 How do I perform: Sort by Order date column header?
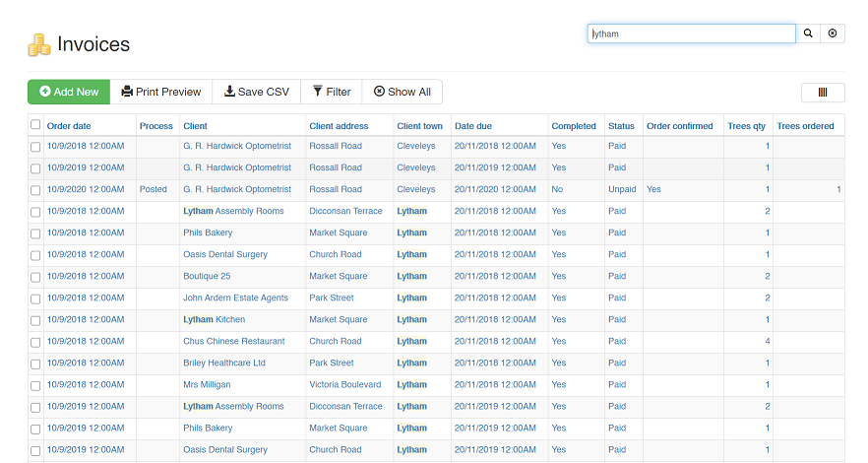pos(69,126)
